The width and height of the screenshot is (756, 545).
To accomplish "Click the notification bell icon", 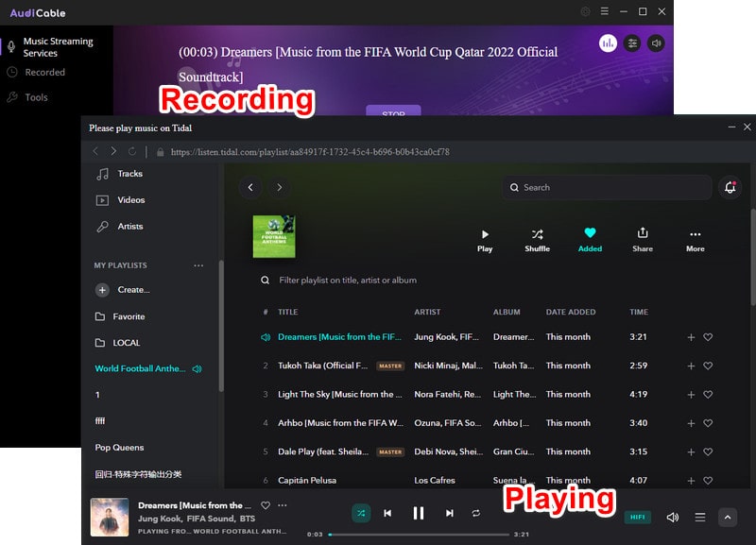I will (730, 187).
